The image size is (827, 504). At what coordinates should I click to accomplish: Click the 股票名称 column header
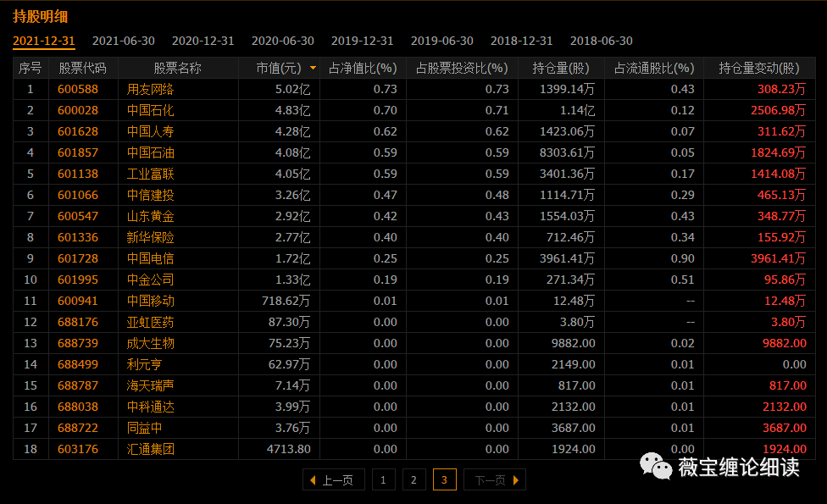[177, 68]
